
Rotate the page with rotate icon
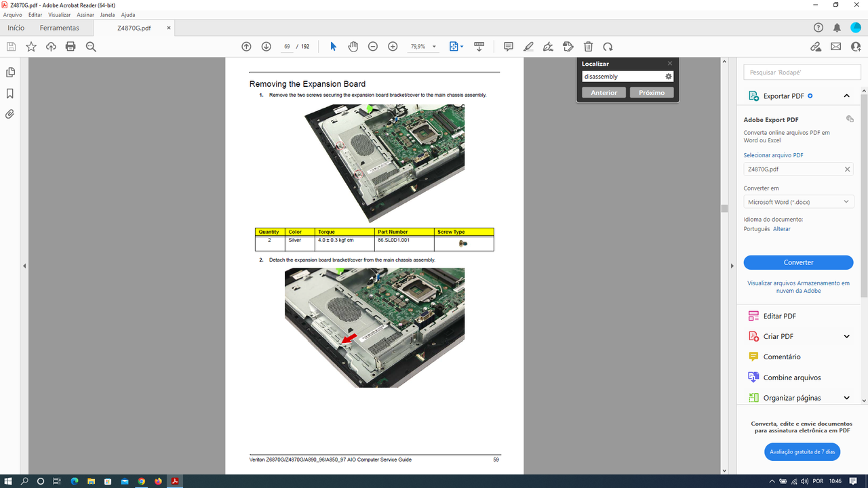608,47
